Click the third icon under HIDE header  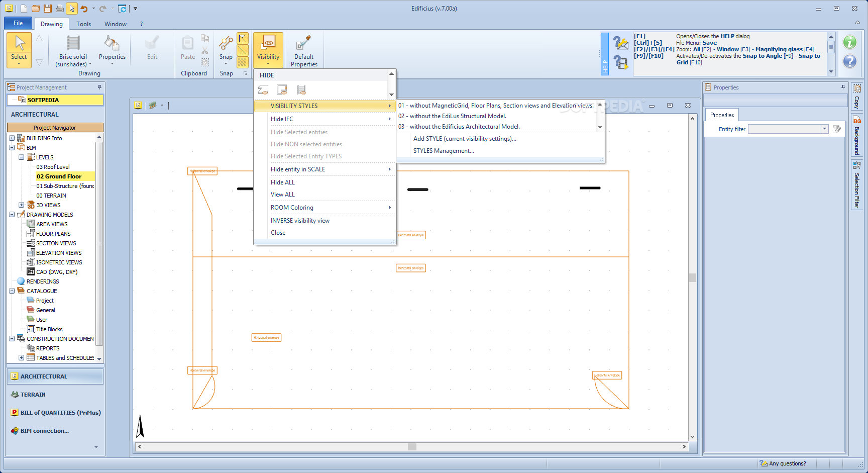click(301, 90)
